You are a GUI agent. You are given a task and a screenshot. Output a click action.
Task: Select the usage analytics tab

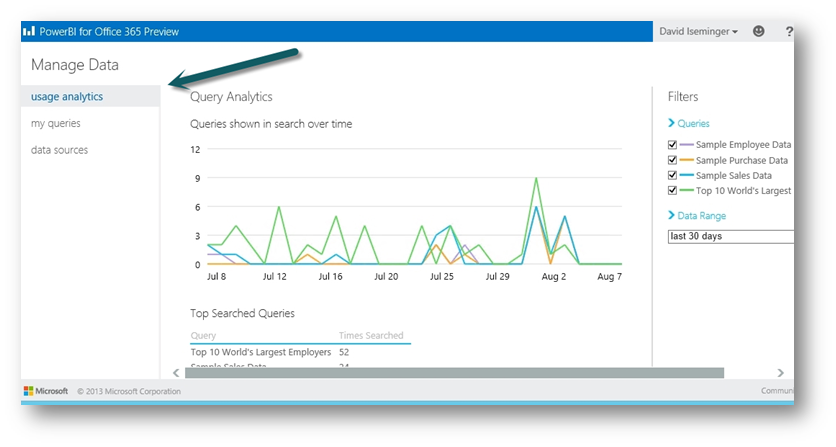click(x=91, y=96)
